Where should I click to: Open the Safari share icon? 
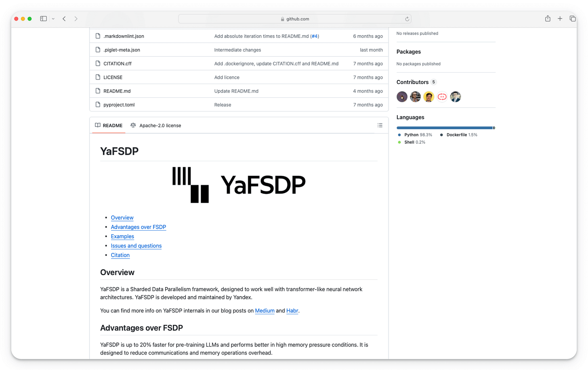click(x=548, y=19)
